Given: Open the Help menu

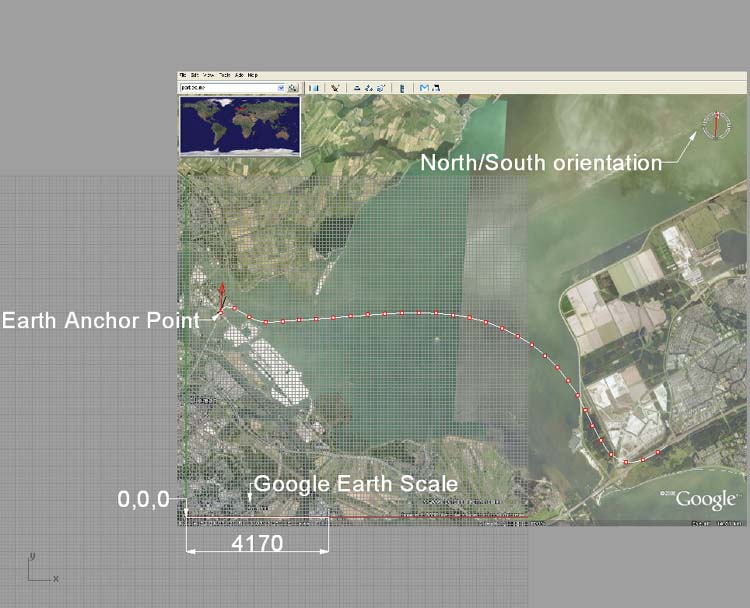Looking at the screenshot, I should 253,75.
